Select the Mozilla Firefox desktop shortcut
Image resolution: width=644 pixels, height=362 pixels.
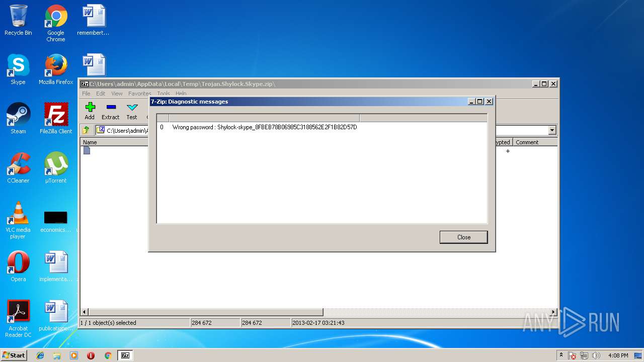56,69
